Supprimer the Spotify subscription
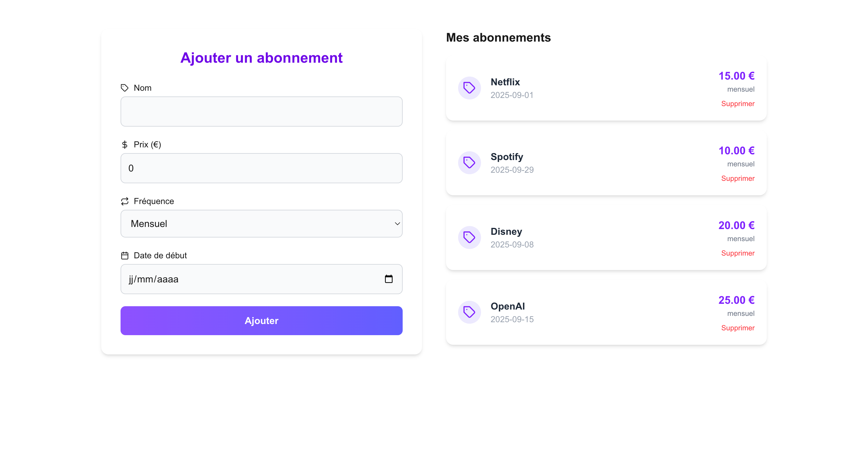Screen dimensions: 868x475 [x=737, y=178]
